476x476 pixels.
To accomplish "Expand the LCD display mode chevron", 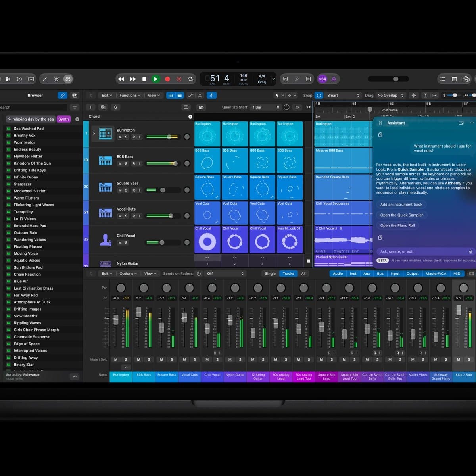I will tap(274, 79).
